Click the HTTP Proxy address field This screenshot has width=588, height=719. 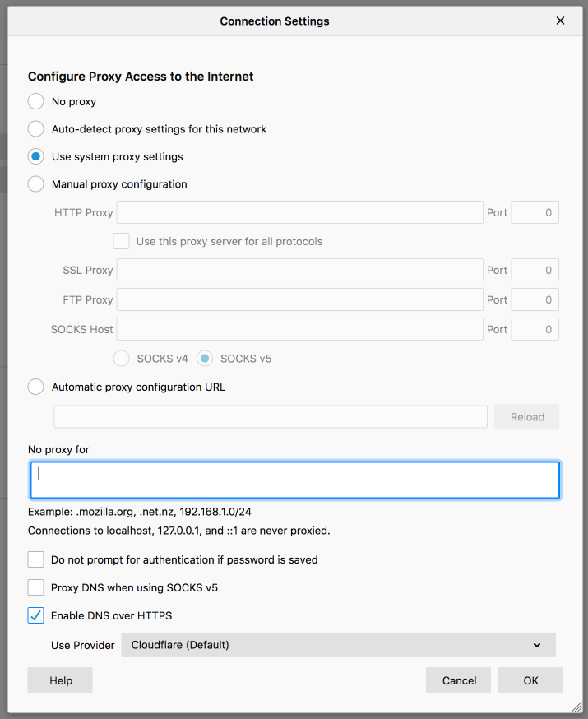[x=299, y=212]
